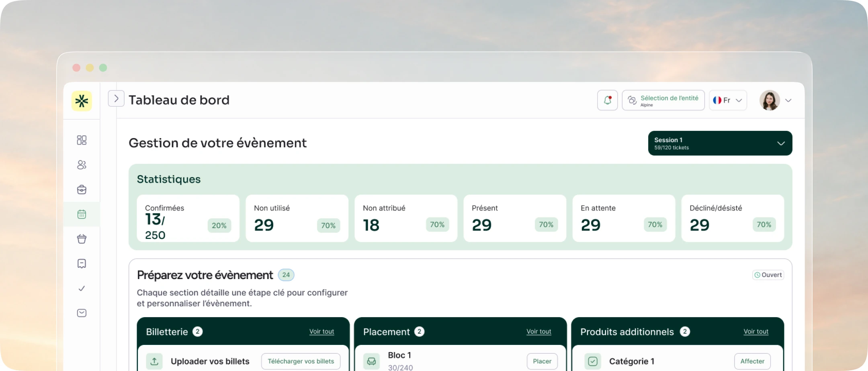868x371 pixels.
Task: Click the Placement count badge 2
Action: click(x=419, y=332)
